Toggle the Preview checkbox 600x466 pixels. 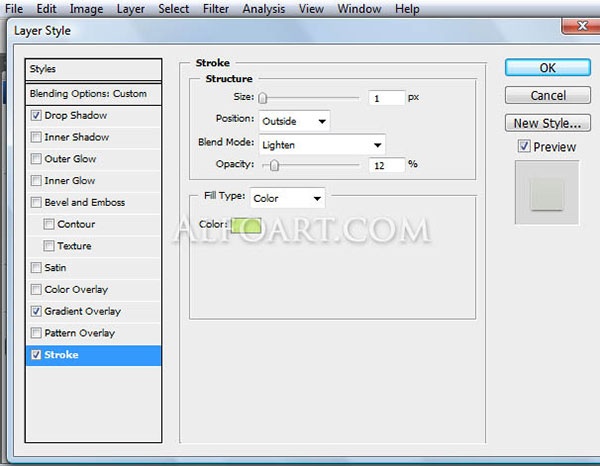click(524, 146)
